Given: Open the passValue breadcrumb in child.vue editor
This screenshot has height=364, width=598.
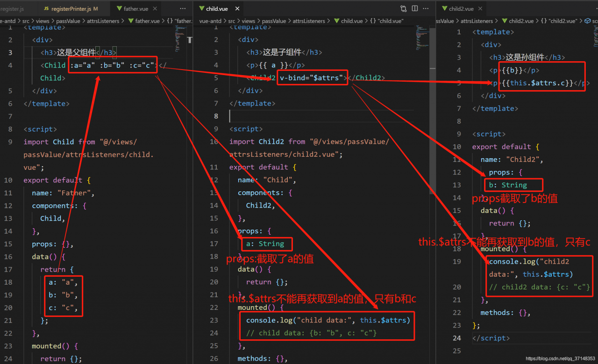Looking at the screenshot, I should pyautogui.click(x=274, y=21).
